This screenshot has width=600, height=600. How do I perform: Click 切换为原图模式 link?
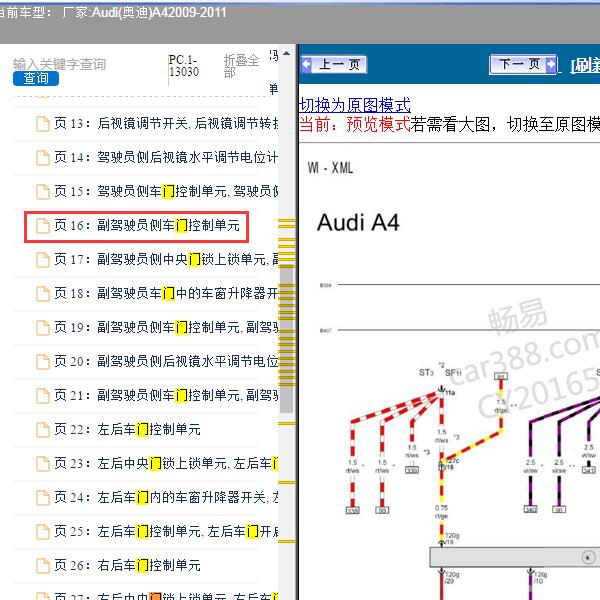(x=355, y=104)
